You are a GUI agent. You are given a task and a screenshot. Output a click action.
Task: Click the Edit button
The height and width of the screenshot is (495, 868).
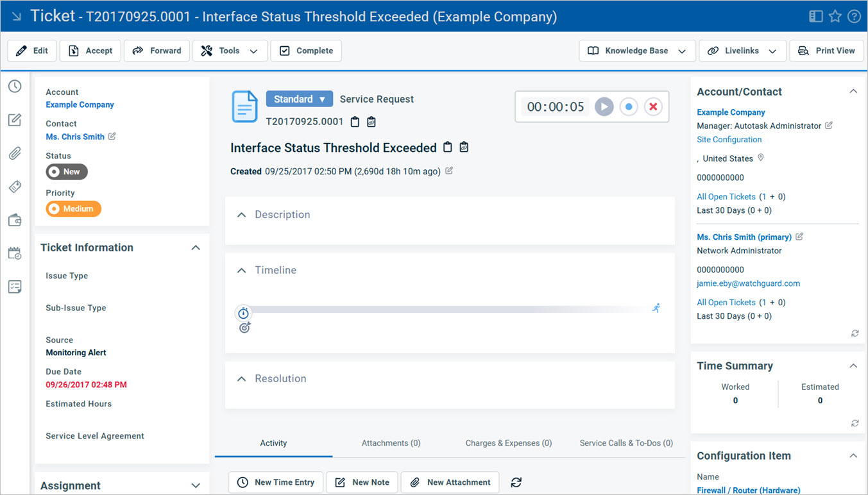point(31,50)
